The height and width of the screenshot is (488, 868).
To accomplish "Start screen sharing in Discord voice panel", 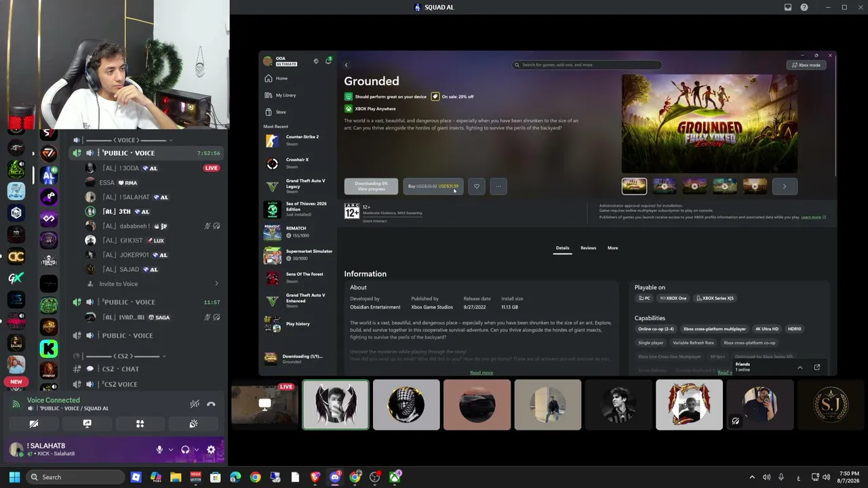I will (x=87, y=424).
